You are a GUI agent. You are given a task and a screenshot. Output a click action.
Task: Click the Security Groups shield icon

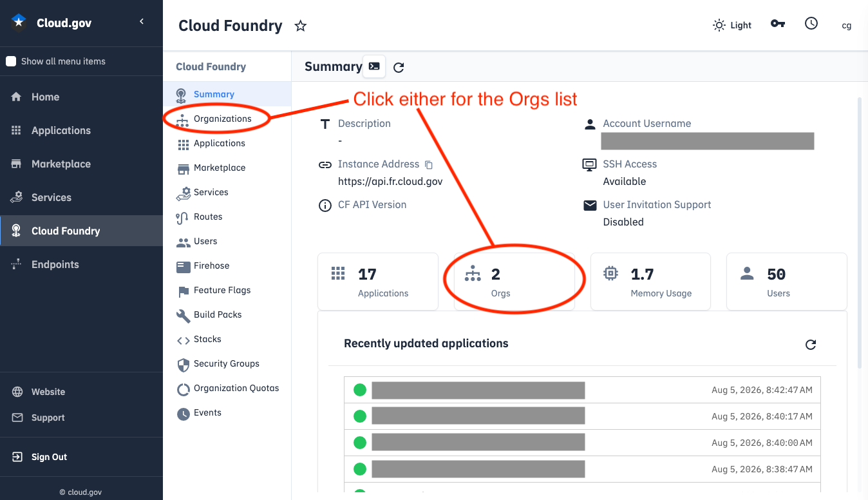click(x=183, y=365)
